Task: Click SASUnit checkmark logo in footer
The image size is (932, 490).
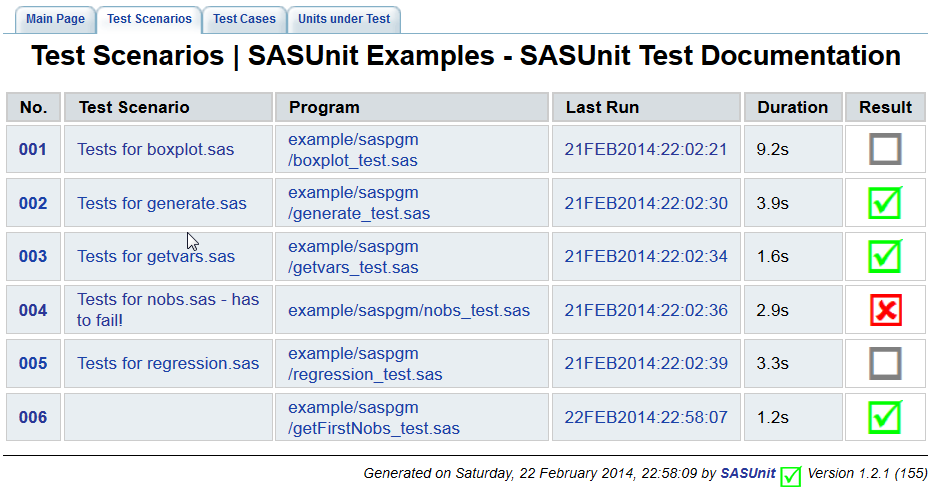Action: coord(791,475)
